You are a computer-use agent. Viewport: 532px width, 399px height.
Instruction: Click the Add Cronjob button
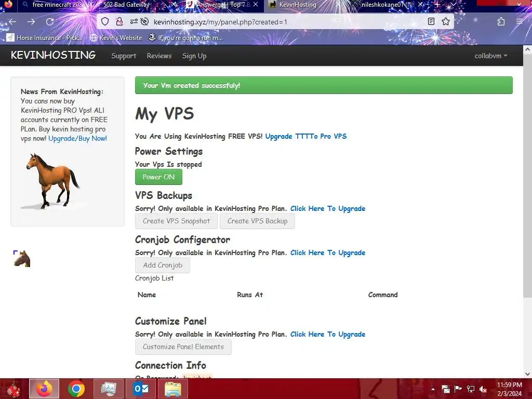[163, 265]
